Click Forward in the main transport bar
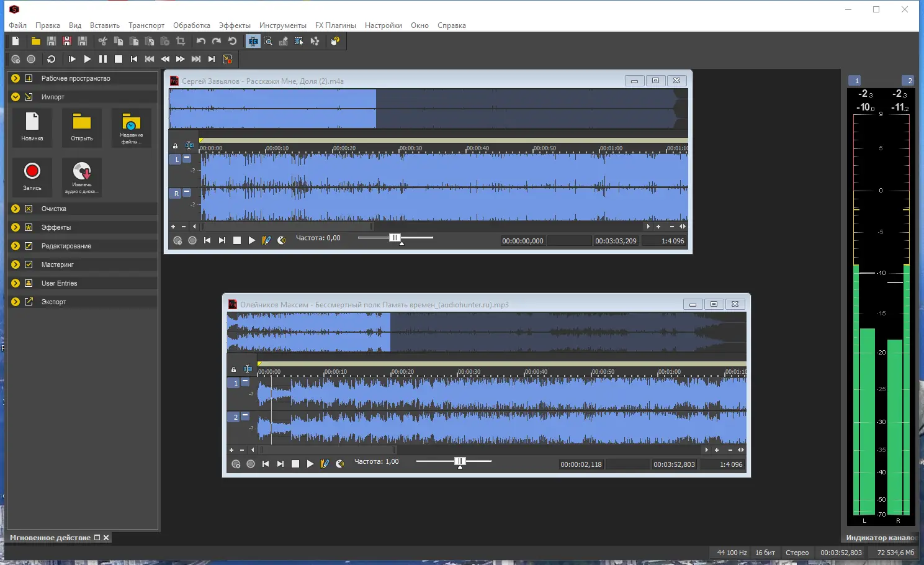Viewport: 924px width, 565px height. pos(181,59)
